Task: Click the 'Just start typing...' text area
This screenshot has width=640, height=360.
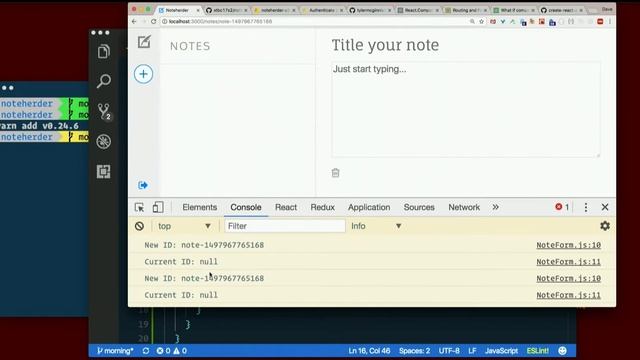Action: pos(466,109)
